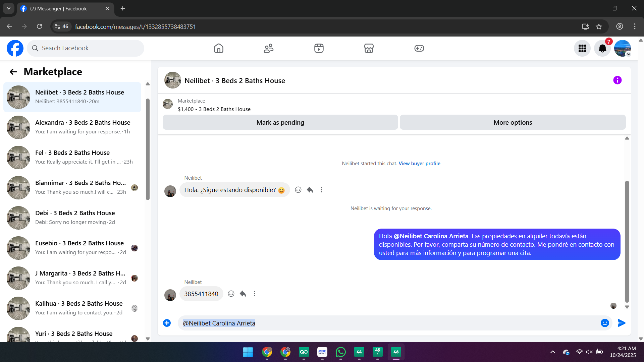Image resolution: width=644 pixels, height=362 pixels.
Task: Go to Home feed icon
Action: click(219, 48)
